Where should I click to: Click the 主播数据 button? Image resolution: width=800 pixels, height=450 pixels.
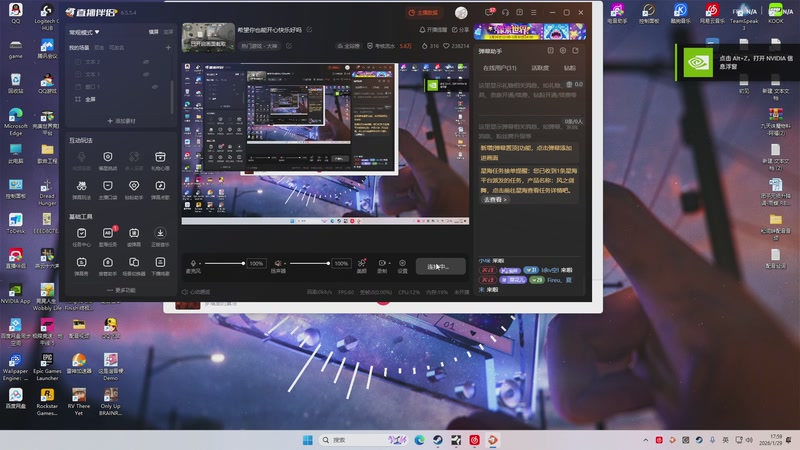click(423, 13)
